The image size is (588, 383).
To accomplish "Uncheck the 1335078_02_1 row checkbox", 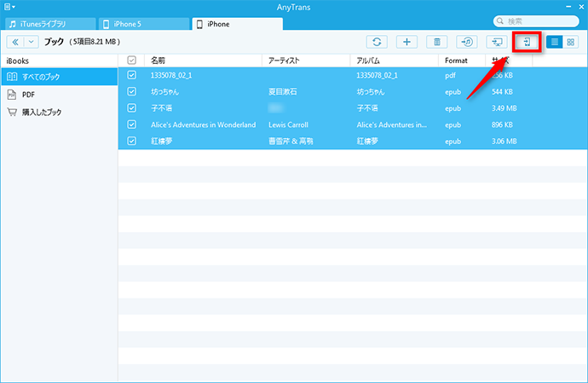I will [131, 75].
